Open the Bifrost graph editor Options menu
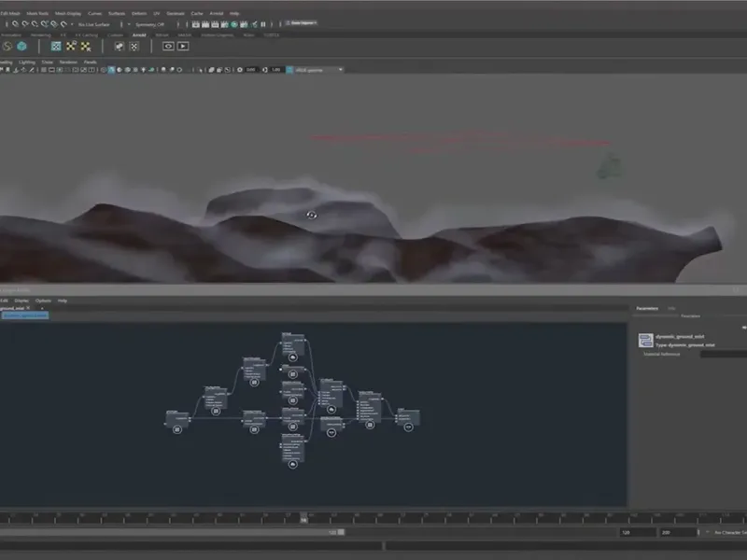747x560 pixels. [x=43, y=301]
